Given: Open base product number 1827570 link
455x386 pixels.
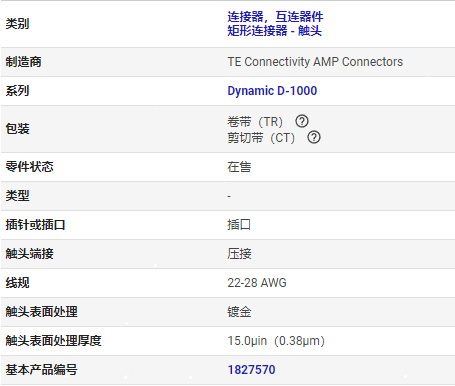Looking at the screenshot, I should (251, 370).
